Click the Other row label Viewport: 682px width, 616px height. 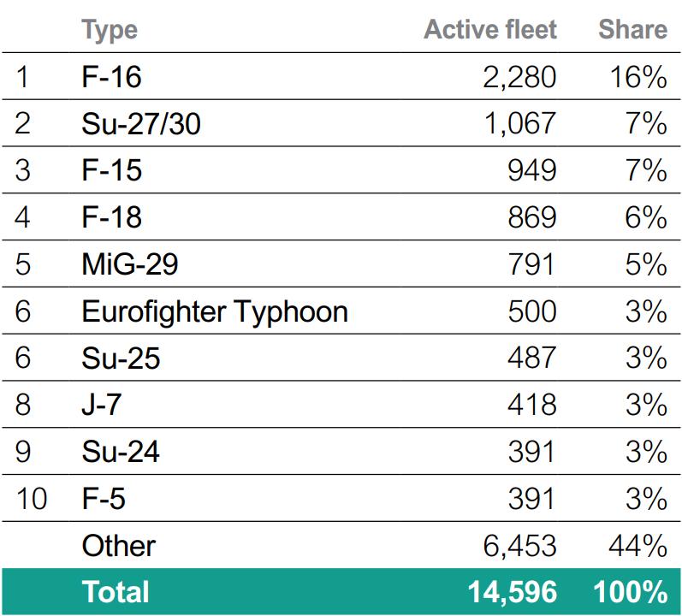coord(119,545)
